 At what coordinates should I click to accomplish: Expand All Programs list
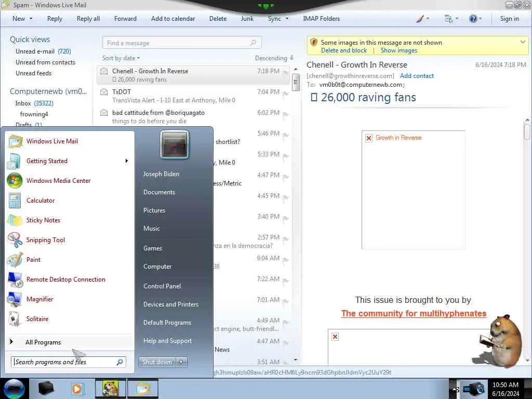click(x=43, y=342)
